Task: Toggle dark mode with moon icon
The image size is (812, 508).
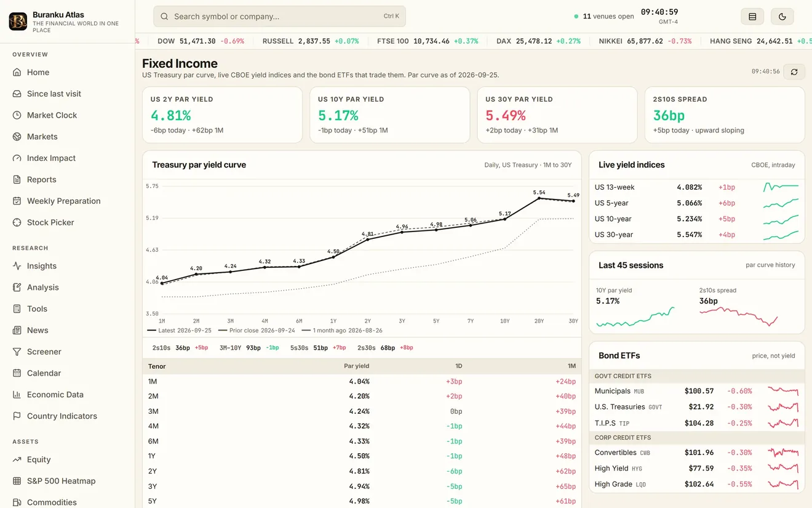Action: point(782,17)
